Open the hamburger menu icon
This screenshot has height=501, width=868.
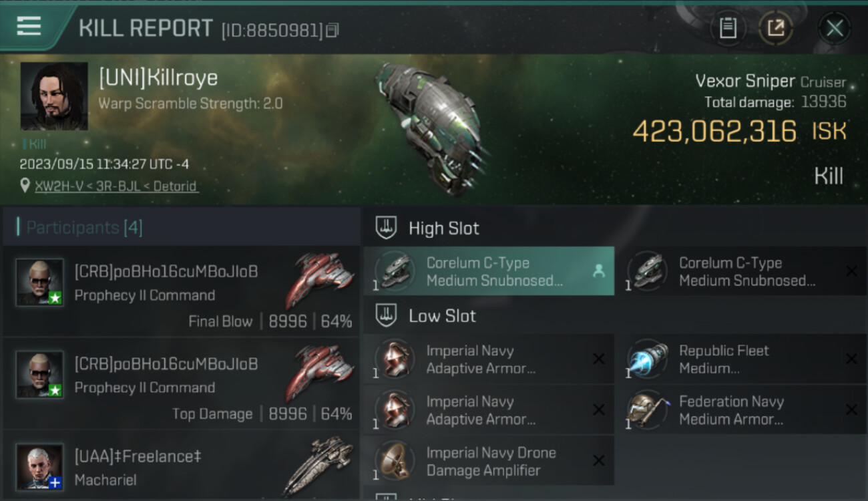[x=29, y=27]
